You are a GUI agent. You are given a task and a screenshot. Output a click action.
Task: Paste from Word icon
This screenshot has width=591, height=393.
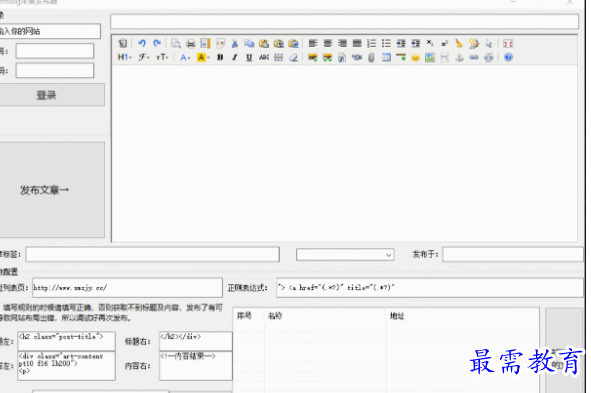294,43
